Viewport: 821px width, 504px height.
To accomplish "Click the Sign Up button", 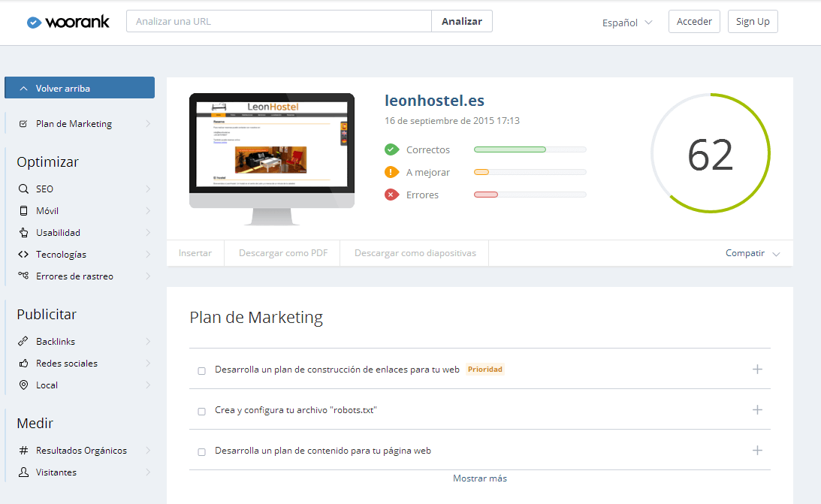I will tap(753, 22).
